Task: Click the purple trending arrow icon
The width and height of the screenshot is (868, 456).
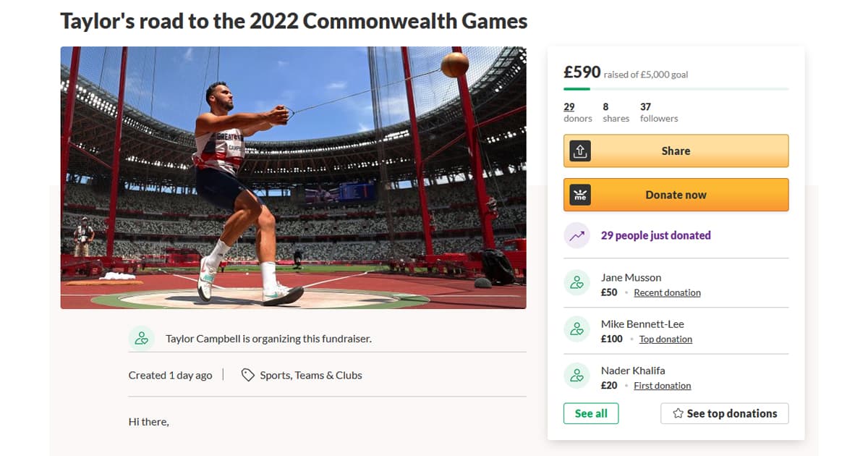Action: [x=576, y=235]
